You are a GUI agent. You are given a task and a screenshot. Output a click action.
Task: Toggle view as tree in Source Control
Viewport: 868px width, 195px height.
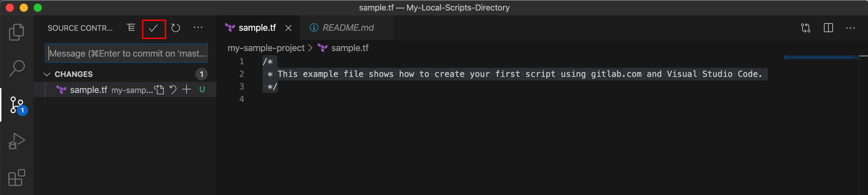pos(131,28)
